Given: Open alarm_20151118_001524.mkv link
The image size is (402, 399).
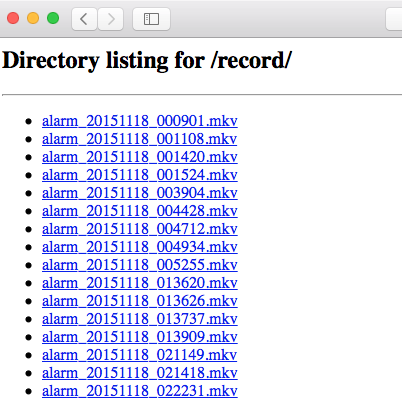Looking at the screenshot, I should tap(140, 175).
